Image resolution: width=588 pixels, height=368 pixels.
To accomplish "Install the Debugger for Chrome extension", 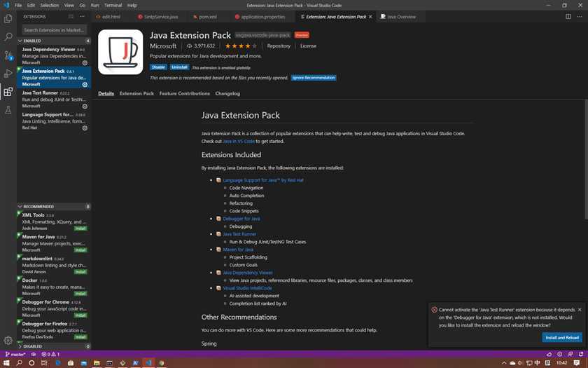I will 80,315.
